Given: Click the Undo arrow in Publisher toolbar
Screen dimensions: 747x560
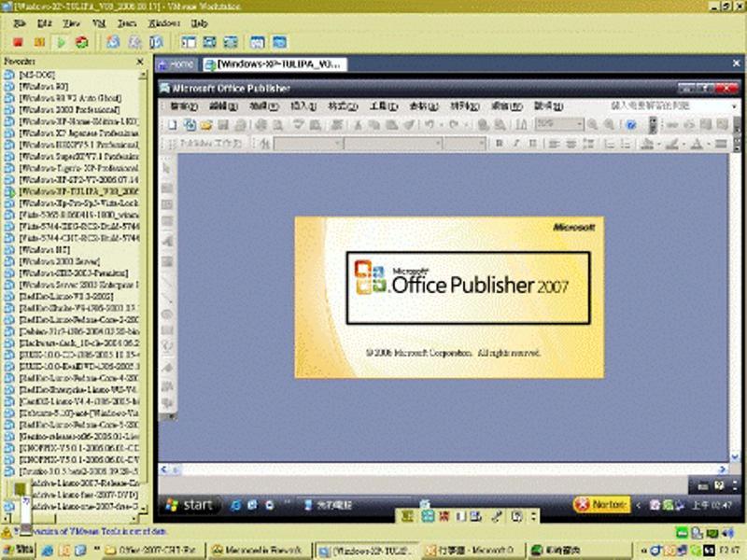Looking at the screenshot, I should pos(430,125).
